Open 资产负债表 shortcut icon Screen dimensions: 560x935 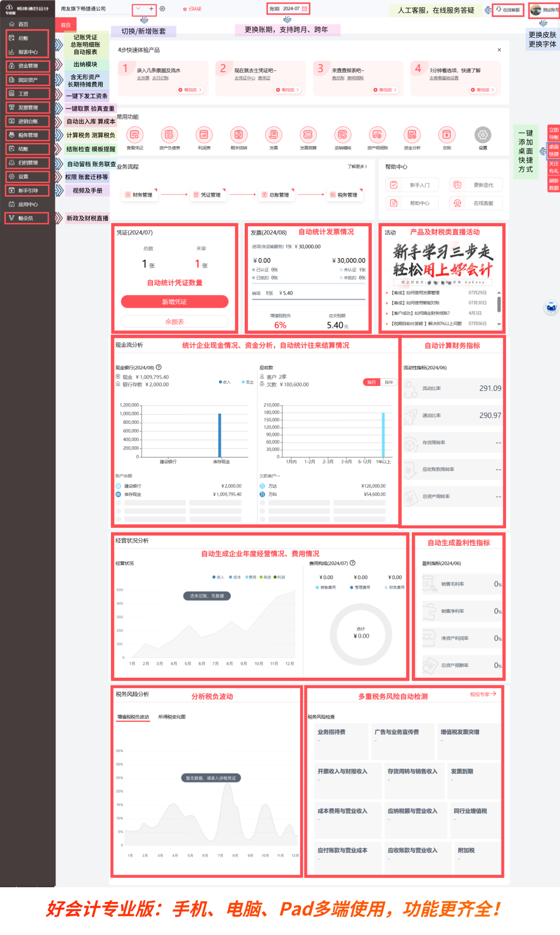click(169, 135)
